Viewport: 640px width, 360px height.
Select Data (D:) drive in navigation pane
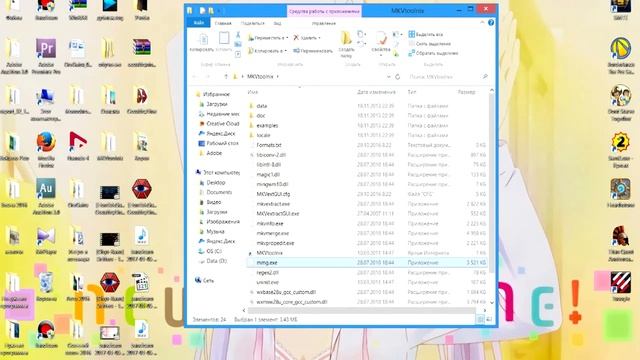click(x=216, y=261)
